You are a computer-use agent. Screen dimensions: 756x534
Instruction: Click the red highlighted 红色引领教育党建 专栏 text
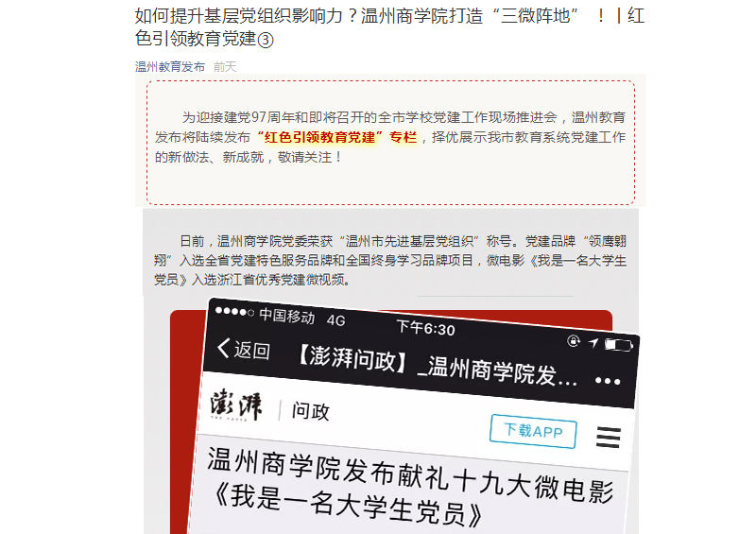(x=337, y=137)
